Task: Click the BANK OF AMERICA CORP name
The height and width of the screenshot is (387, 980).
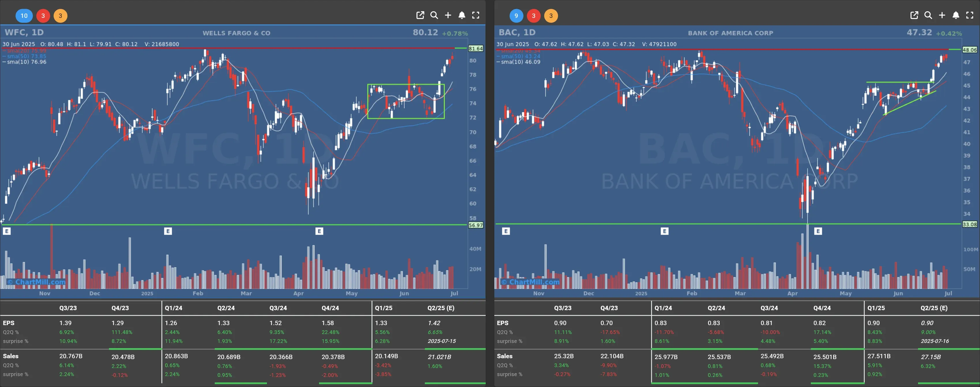Action: [730, 33]
